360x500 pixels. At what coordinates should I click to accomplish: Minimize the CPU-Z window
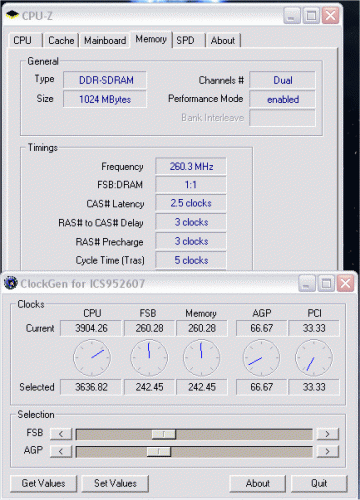click(x=292, y=15)
